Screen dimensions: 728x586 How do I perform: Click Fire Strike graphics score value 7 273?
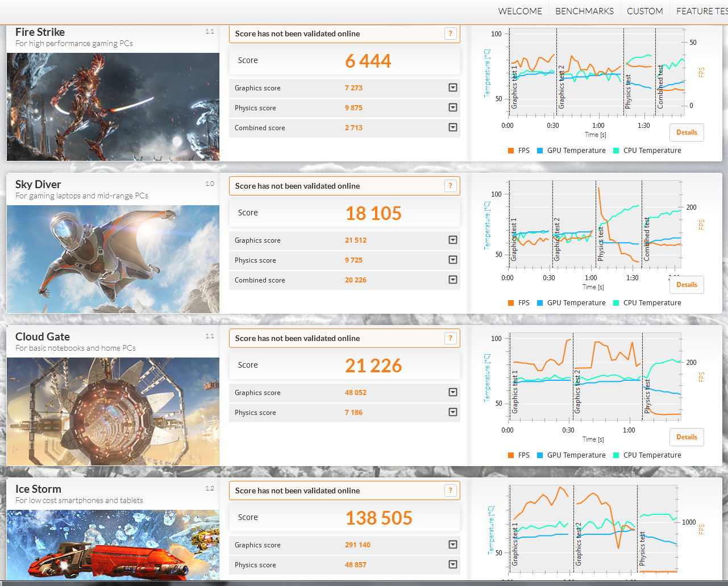(x=353, y=88)
